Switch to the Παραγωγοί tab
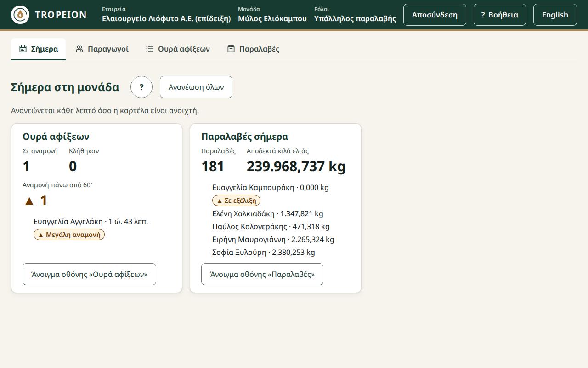588x368 pixels. (102, 49)
